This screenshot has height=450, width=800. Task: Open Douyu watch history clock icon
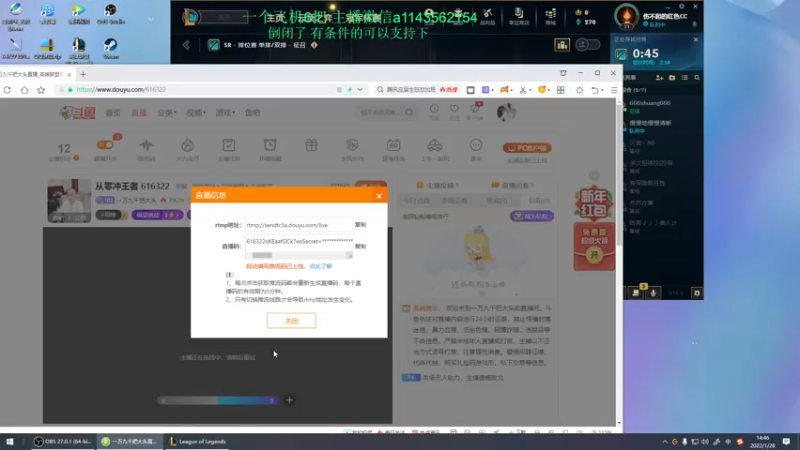(x=434, y=109)
